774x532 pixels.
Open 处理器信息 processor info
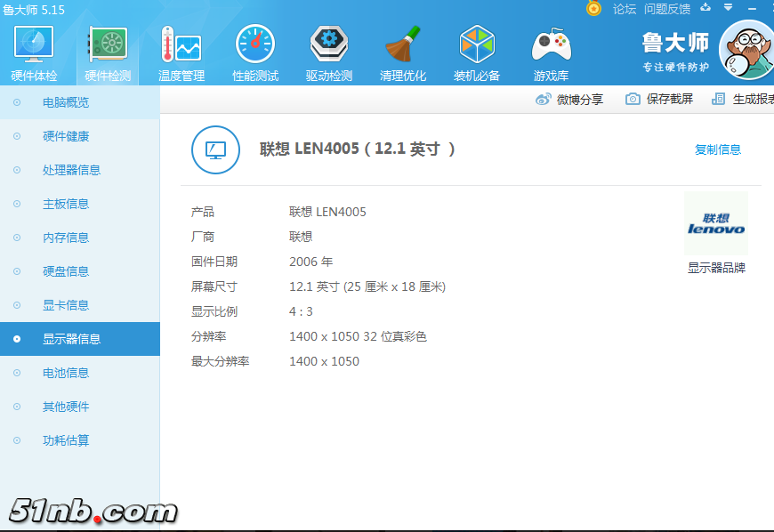pos(80,170)
